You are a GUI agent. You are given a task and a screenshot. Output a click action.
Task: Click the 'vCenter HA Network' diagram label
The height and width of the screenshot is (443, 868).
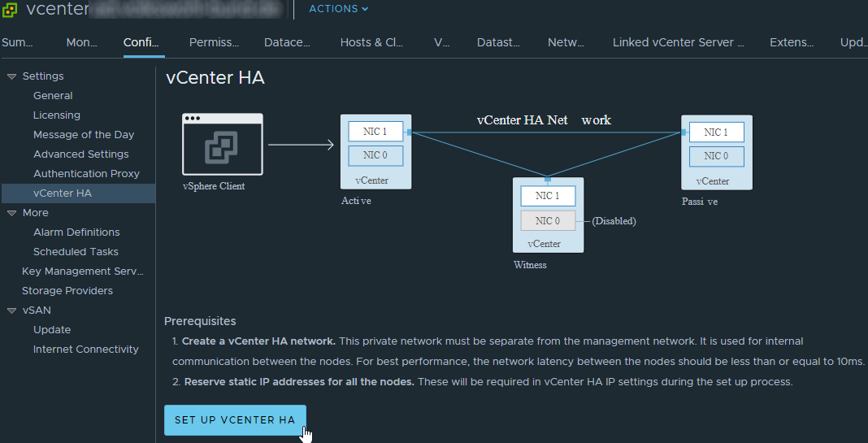545,120
